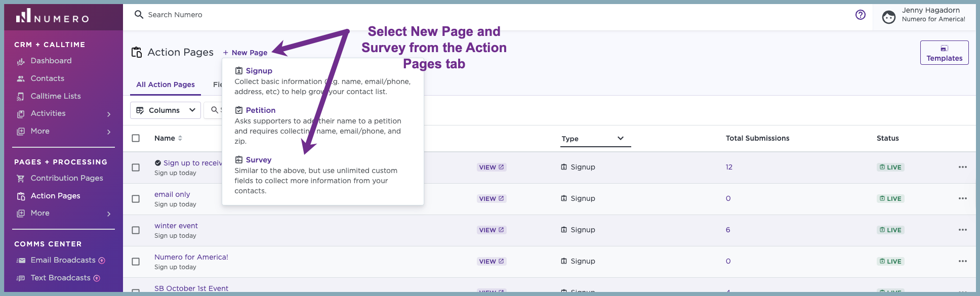The width and height of the screenshot is (980, 296).
Task: Go to Contacts in the sidebar
Action: [47, 78]
